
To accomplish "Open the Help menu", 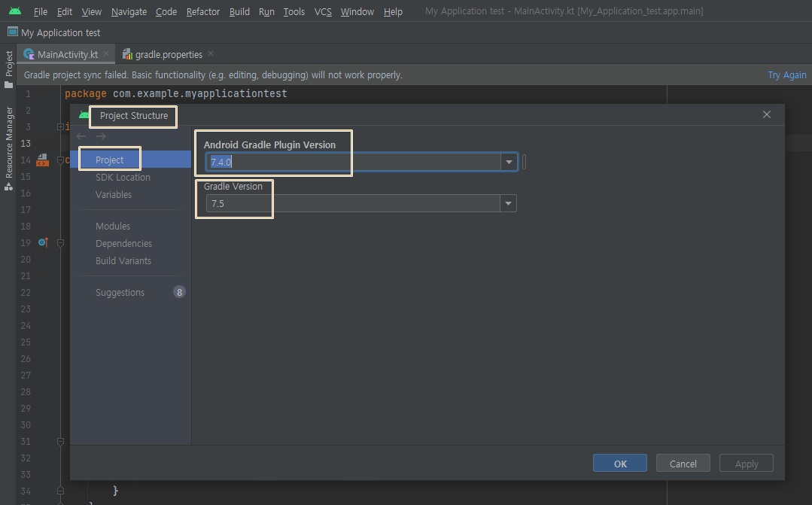I will pos(393,11).
